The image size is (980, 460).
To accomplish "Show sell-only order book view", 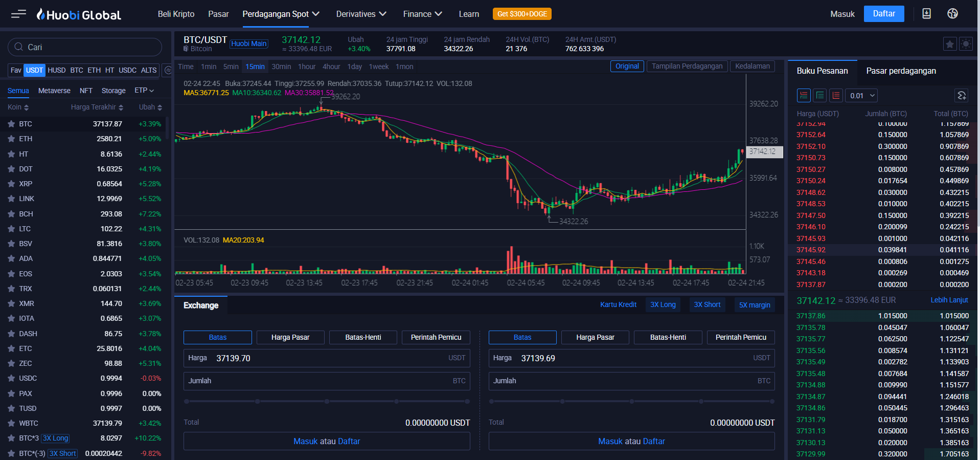I will coord(836,95).
